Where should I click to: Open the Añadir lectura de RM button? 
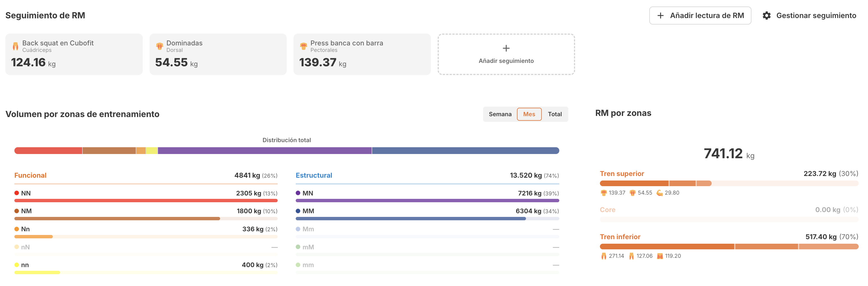click(x=700, y=16)
